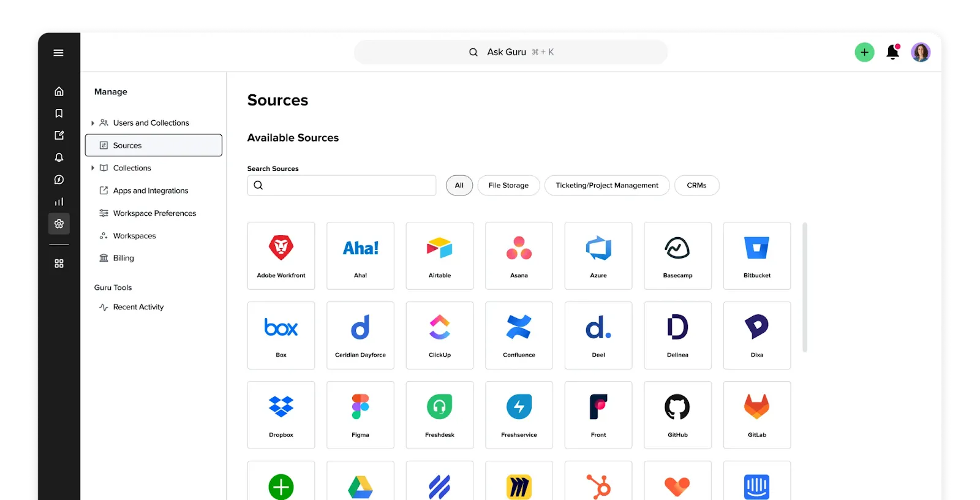Filter by File Storage

click(x=508, y=185)
